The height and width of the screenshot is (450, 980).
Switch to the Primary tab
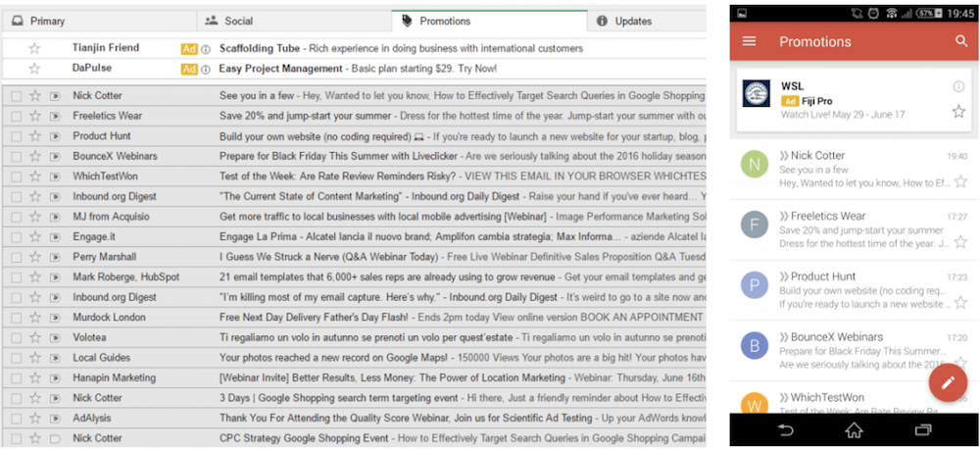99,22
